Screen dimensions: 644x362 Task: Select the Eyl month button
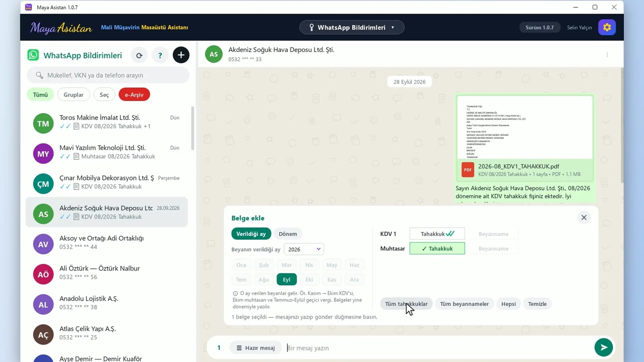tap(287, 280)
